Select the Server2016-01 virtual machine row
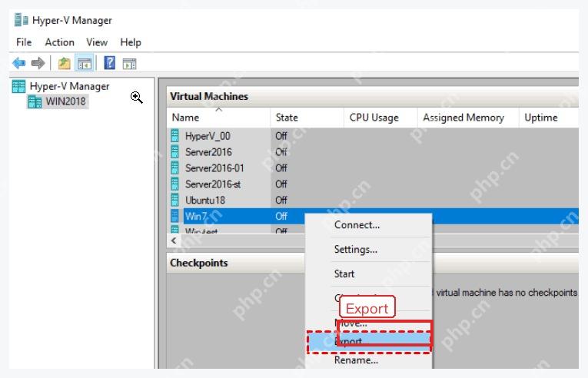Viewport: 588px width, 378px height. [x=373, y=167]
